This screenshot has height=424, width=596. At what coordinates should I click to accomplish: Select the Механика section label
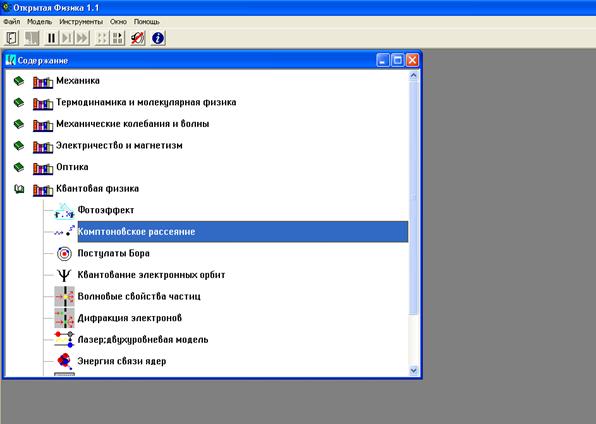tap(78, 81)
